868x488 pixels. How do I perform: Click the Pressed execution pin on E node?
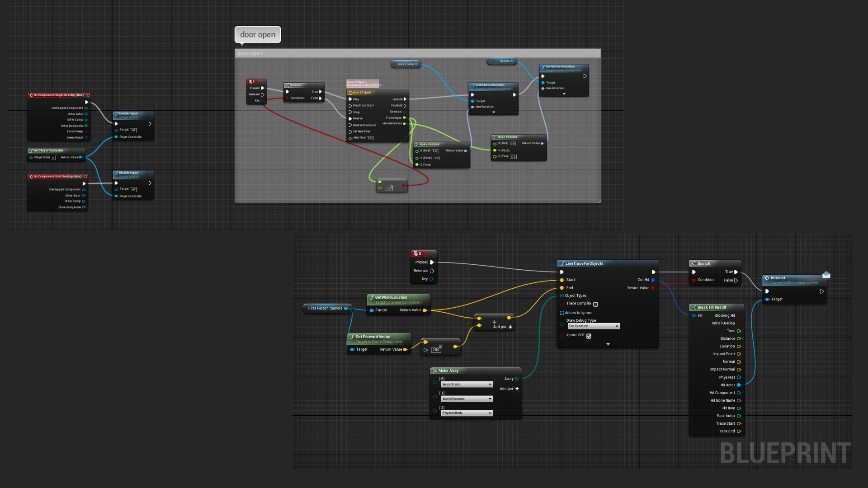432,262
